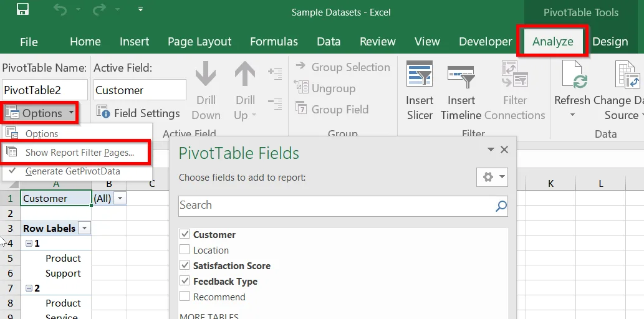Click the Change Data Source icon
Screen dimensions: 644x319
(628, 74)
